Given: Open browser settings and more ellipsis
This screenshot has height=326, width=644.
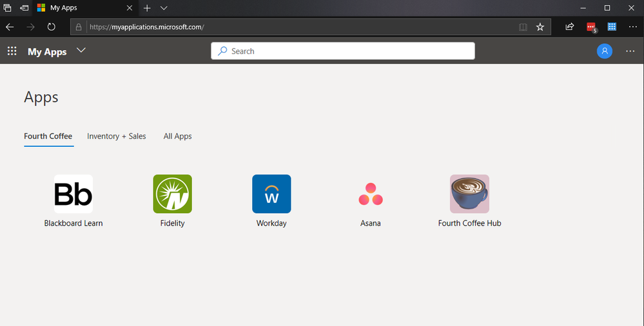Looking at the screenshot, I should [633, 27].
